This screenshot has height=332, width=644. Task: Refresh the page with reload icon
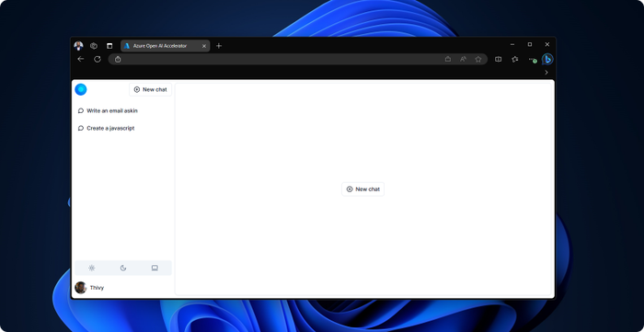tap(98, 59)
